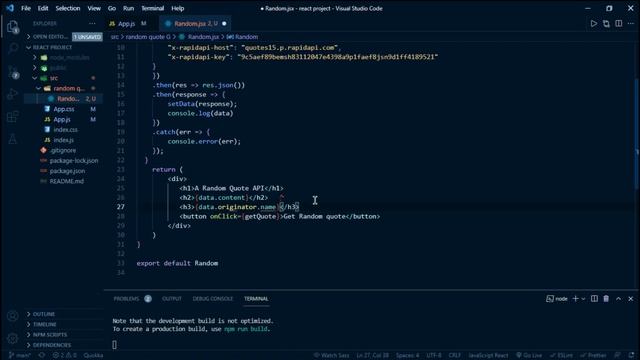Toggle ESLint status item
640x360 pixels.
pyautogui.click(x=561, y=356)
